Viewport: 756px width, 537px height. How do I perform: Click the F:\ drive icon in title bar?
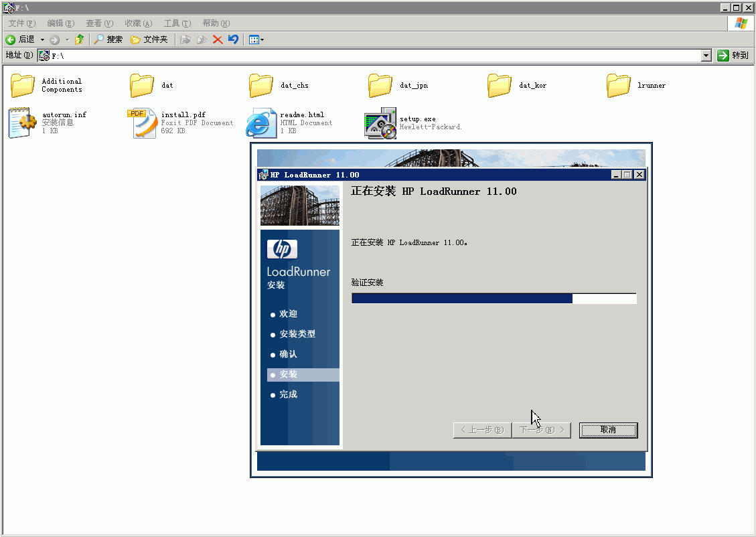point(9,8)
